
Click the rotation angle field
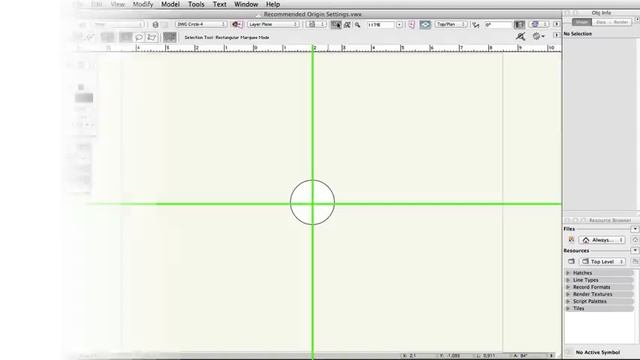pyautogui.click(x=498, y=25)
